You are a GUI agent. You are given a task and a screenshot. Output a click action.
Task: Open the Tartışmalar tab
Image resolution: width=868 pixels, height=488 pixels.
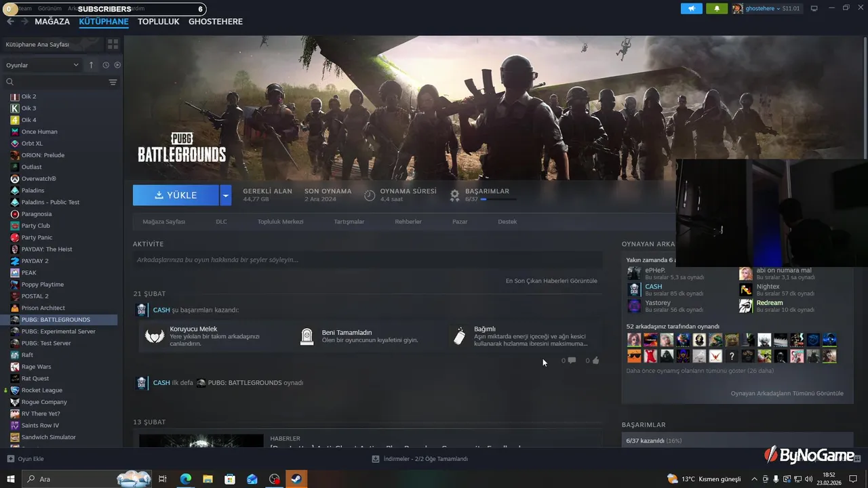(x=349, y=222)
